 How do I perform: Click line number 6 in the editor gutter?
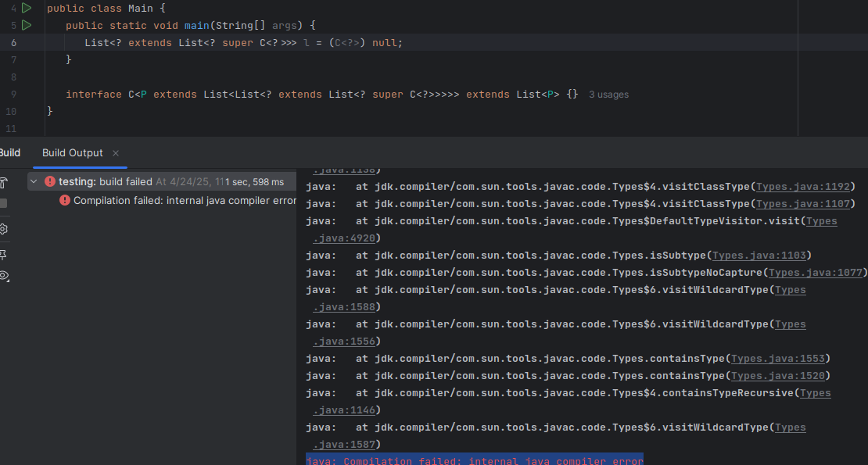point(13,42)
